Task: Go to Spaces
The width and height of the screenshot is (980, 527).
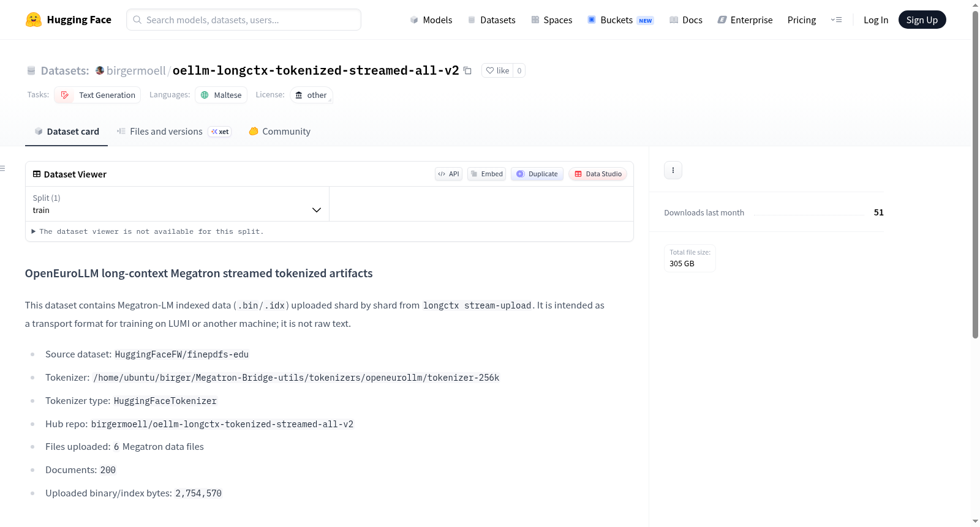Action: pyautogui.click(x=552, y=20)
